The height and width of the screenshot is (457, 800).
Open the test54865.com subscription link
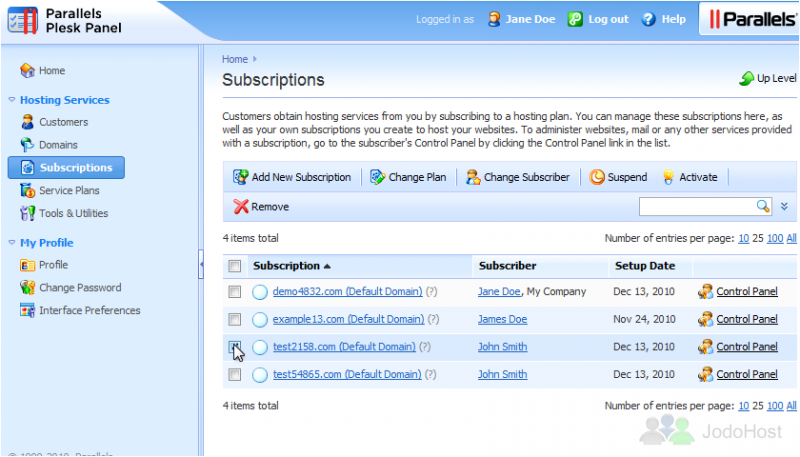(x=346, y=375)
